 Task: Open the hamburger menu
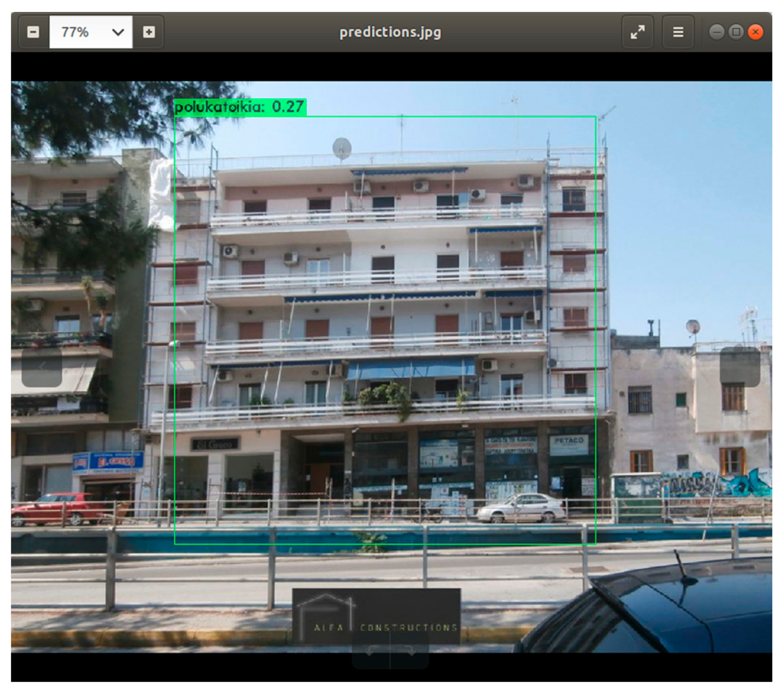coord(678,32)
